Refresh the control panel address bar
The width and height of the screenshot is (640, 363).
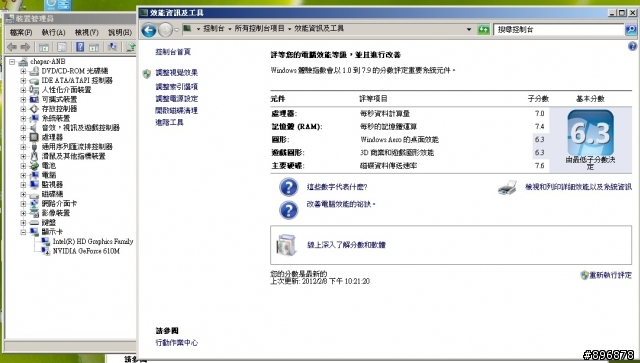(484, 29)
